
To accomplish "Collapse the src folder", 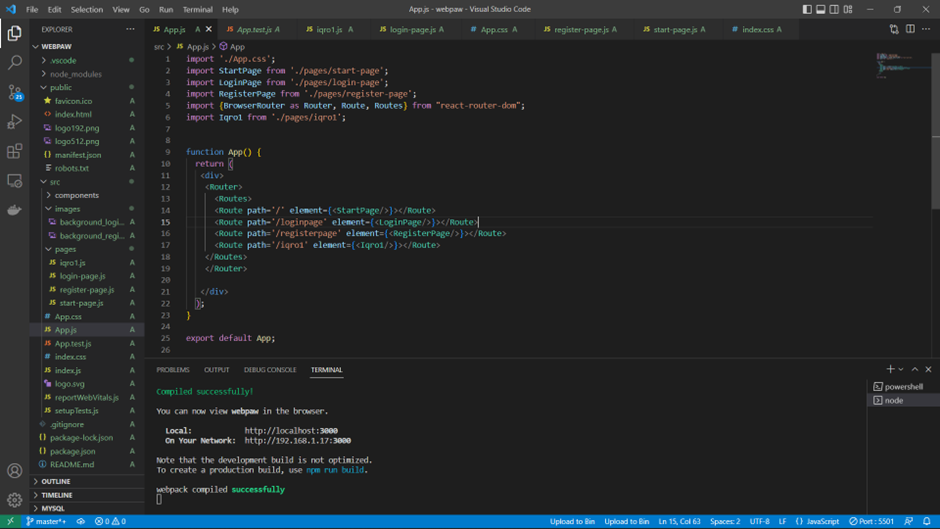I will [x=87, y=182].
